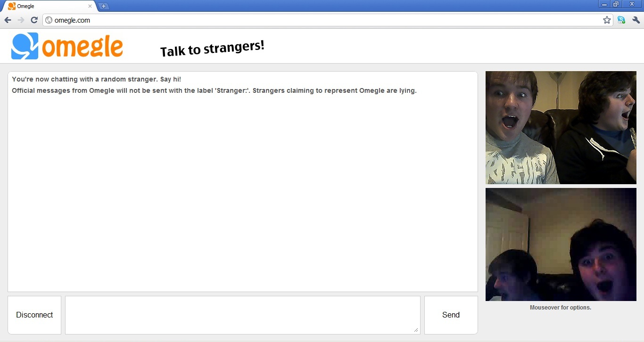Image resolution: width=644 pixels, height=342 pixels.
Task: Click the 'Official messages from Omegle' warning line
Action: pos(214,90)
